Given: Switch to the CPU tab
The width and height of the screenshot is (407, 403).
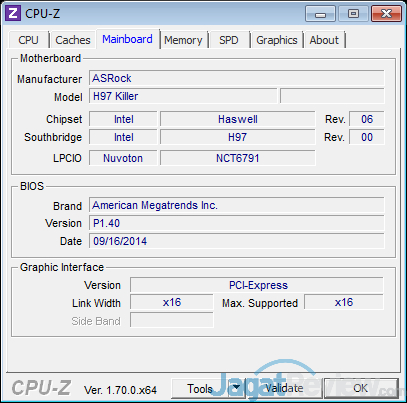Looking at the screenshot, I should click(29, 40).
